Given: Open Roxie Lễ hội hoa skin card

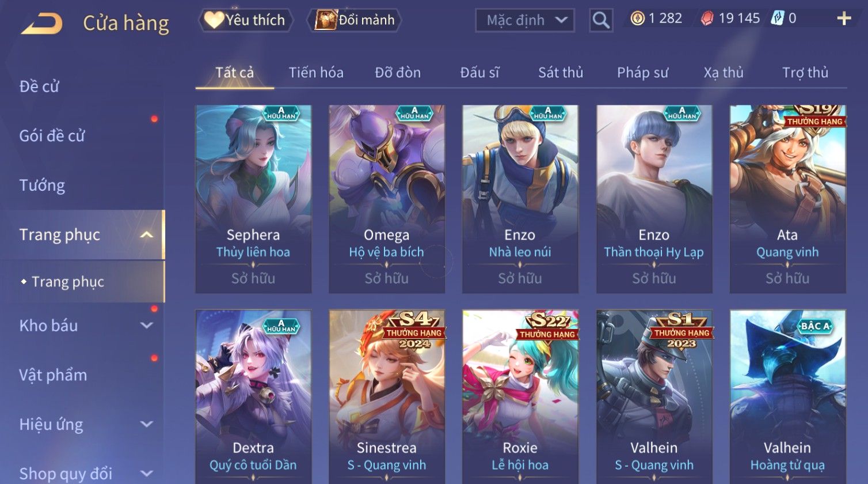Looking at the screenshot, I should click(520, 397).
